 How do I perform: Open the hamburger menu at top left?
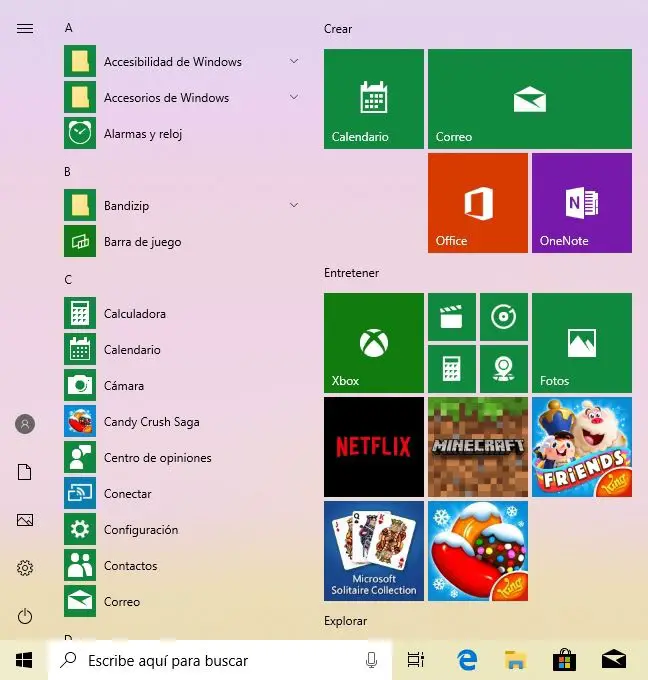25,29
